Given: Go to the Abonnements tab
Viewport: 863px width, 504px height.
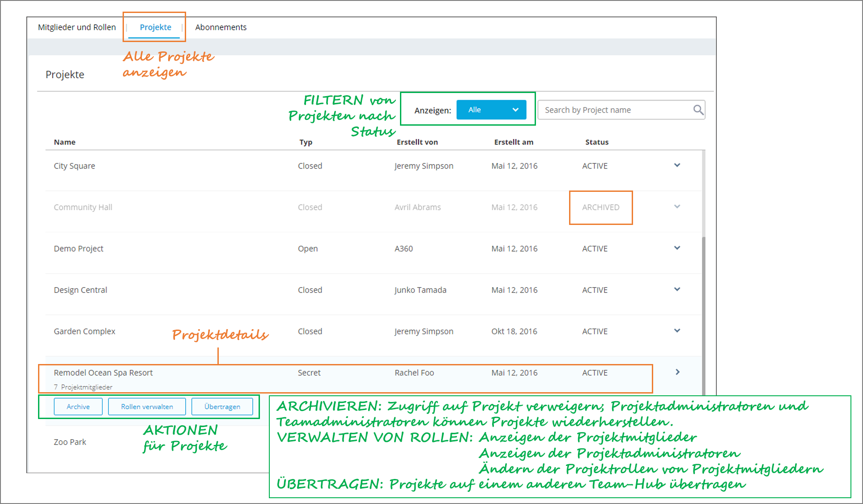Looking at the screenshot, I should (x=221, y=27).
